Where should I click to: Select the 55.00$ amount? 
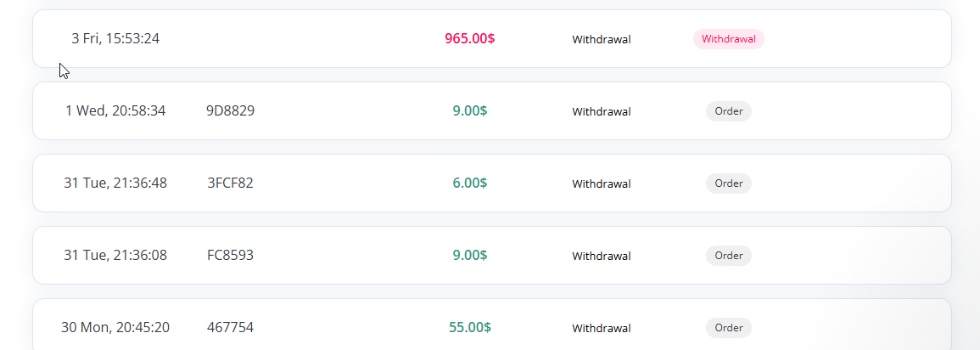tap(470, 327)
